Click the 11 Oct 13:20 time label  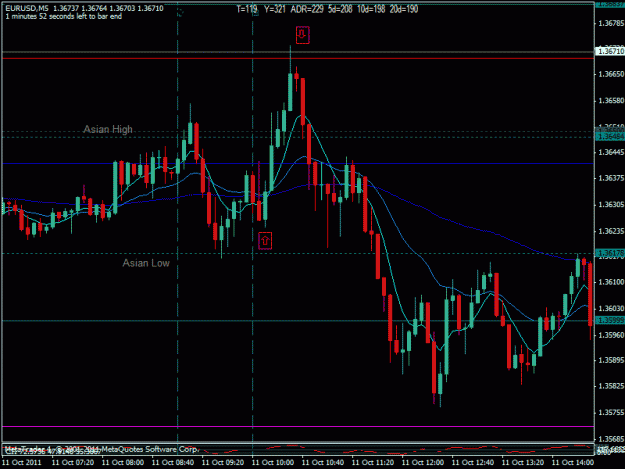click(523, 463)
